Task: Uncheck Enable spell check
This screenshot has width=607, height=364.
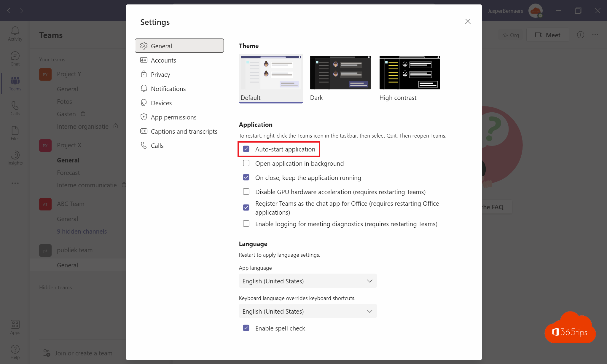Action: coord(246,328)
